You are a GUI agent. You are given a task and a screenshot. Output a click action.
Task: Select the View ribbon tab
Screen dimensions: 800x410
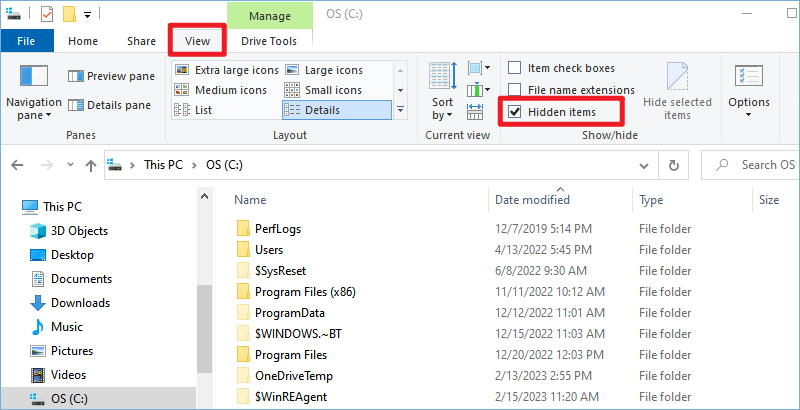point(197,41)
